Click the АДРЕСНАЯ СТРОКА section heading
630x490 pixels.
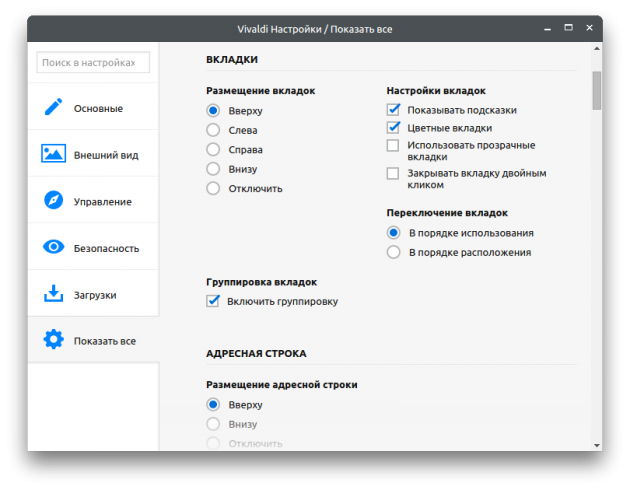[x=256, y=353]
